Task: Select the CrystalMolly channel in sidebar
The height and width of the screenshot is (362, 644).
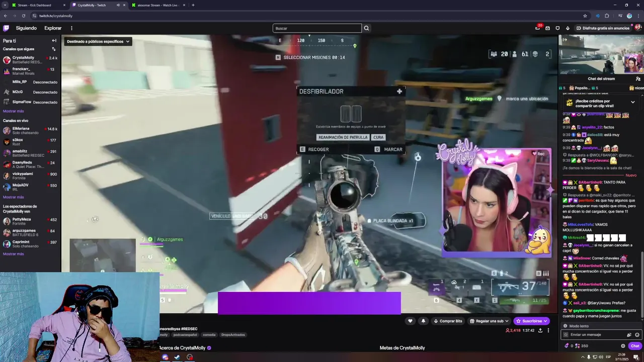Action: click(x=30, y=60)
